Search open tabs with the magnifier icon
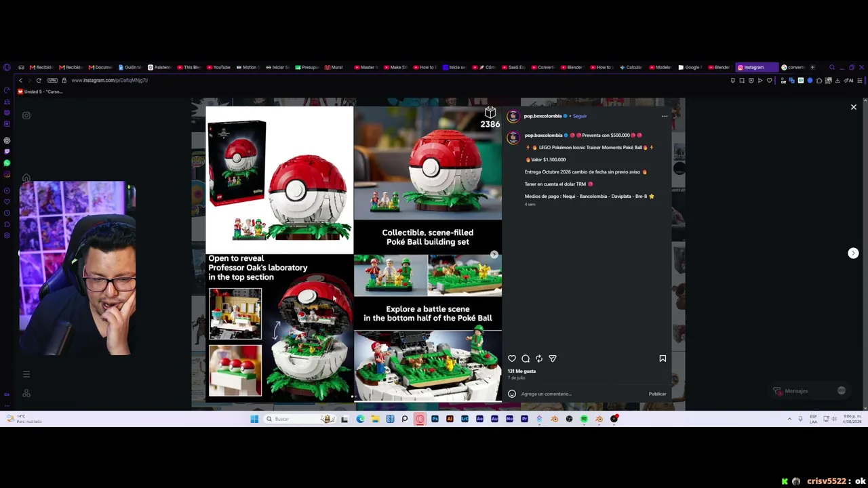 coord(832,67)
